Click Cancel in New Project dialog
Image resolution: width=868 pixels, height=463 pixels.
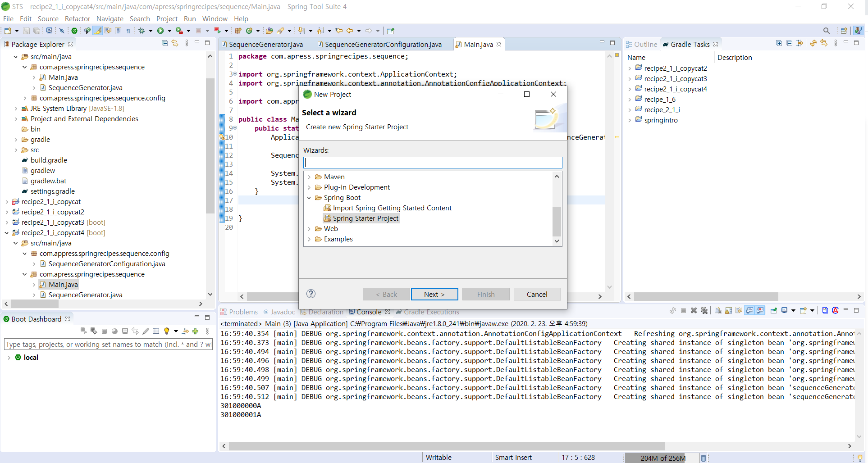pos(537,294)
